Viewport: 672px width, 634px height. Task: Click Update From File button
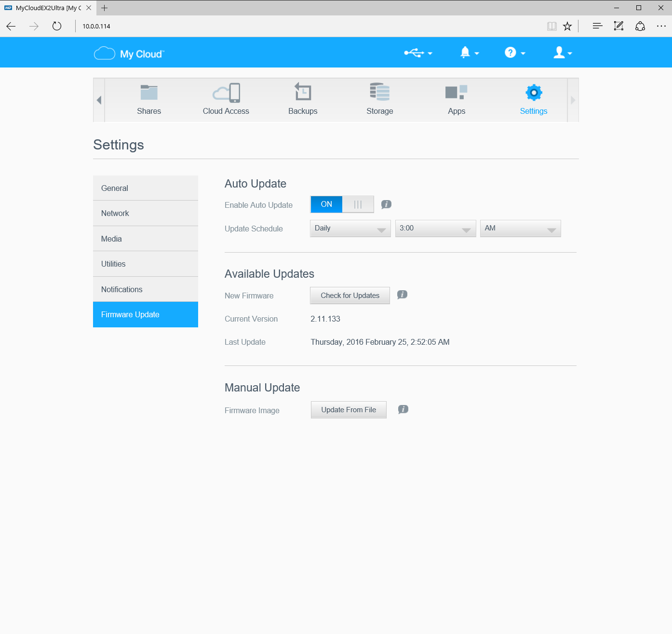pyautogui.click(x=349, y=410)
